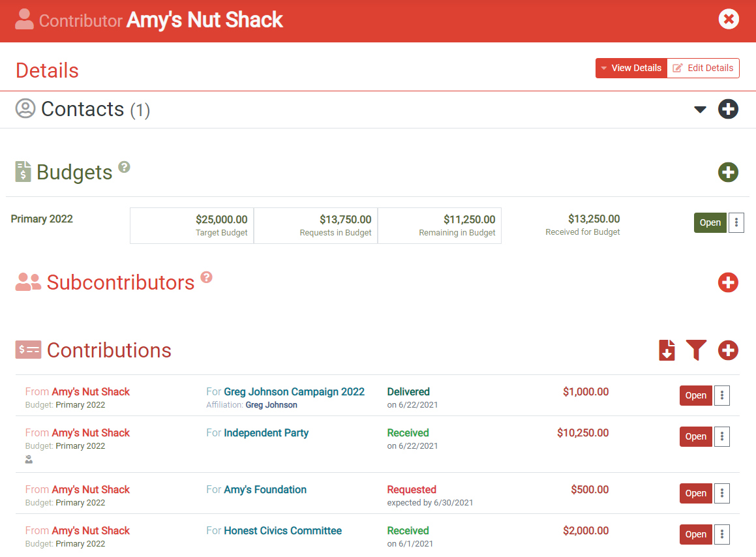Open Primary 2022 budget options menu
The image size is (756, 557).
coord(736,223)
